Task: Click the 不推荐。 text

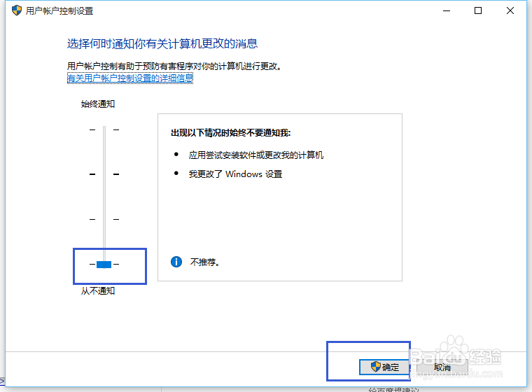Action: pyautogui.click(x=205, y=262)
